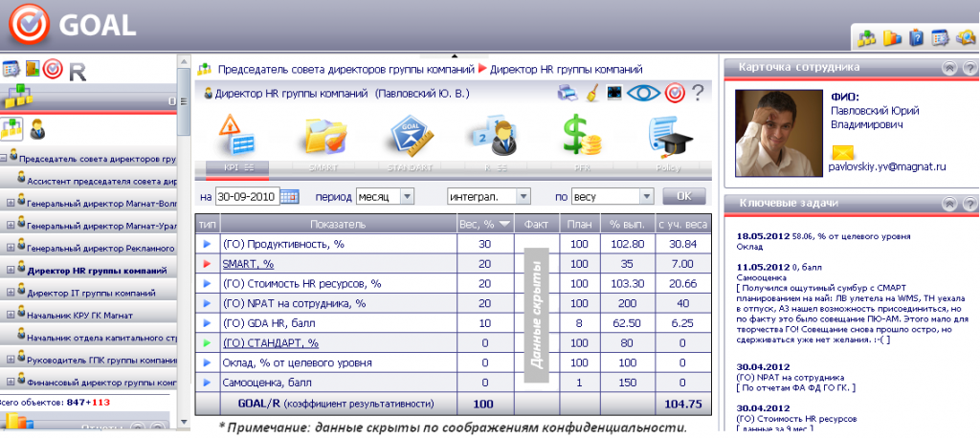The height and width of the screenshot is (438, 980).
Task: Click the help book icon in top-right toolbar
Action: [916, 38]
